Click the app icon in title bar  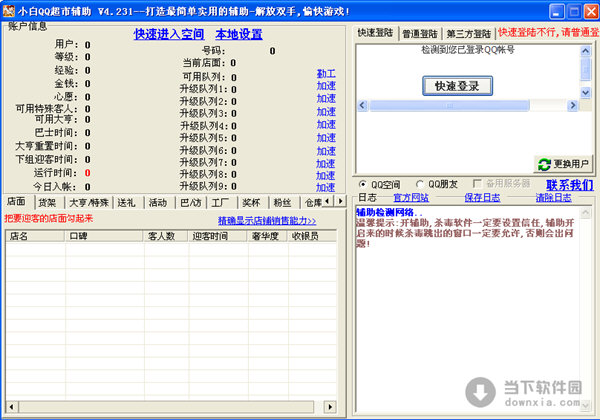pyautogui.click(x=9, y=10)
